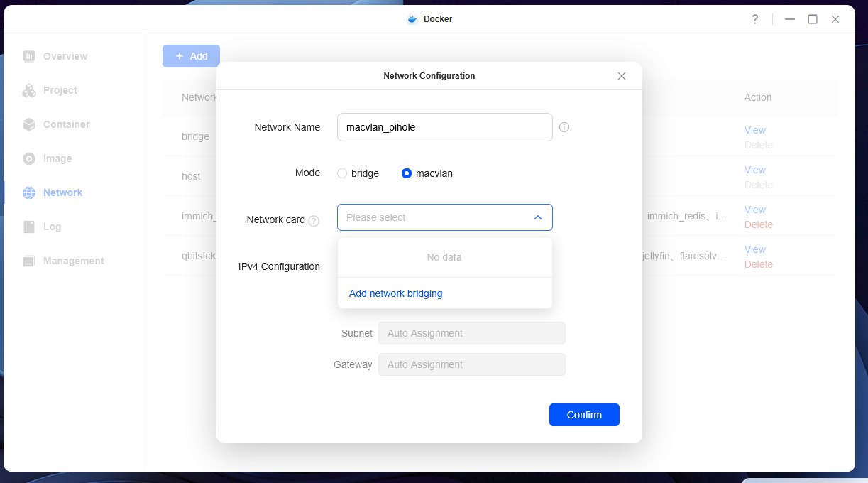Viewport: 868px width, 483px height.
Task: Click the Log sidebar icon
Action: (x=29, y=227)
